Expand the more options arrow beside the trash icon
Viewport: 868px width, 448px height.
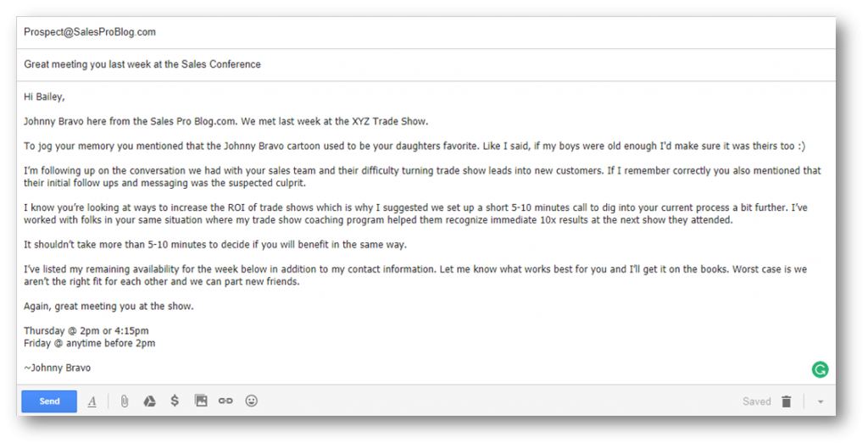click(x=821, y=402)
